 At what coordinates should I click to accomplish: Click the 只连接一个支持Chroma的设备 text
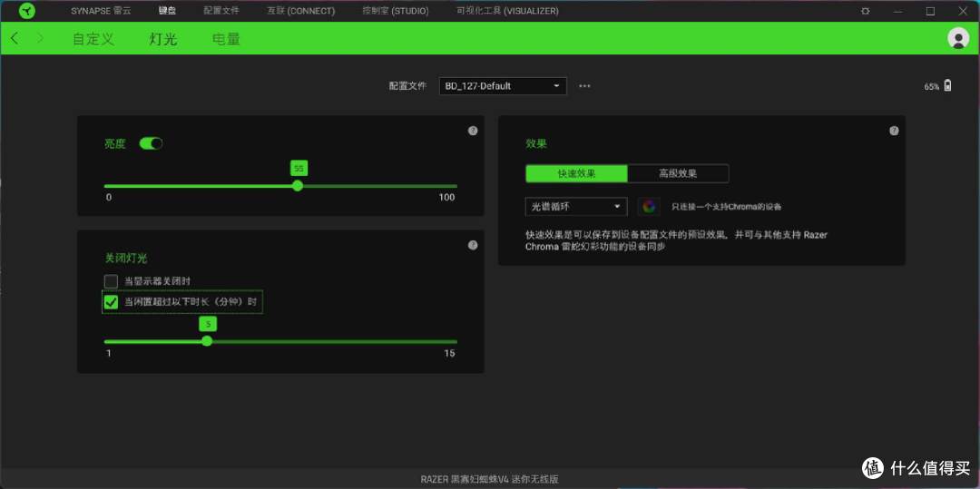point(726,206)
